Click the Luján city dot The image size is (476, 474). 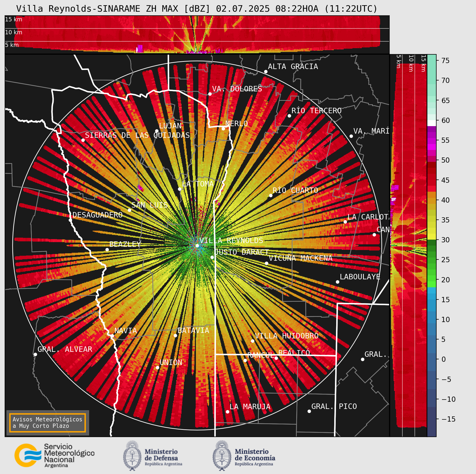point(157,131)
